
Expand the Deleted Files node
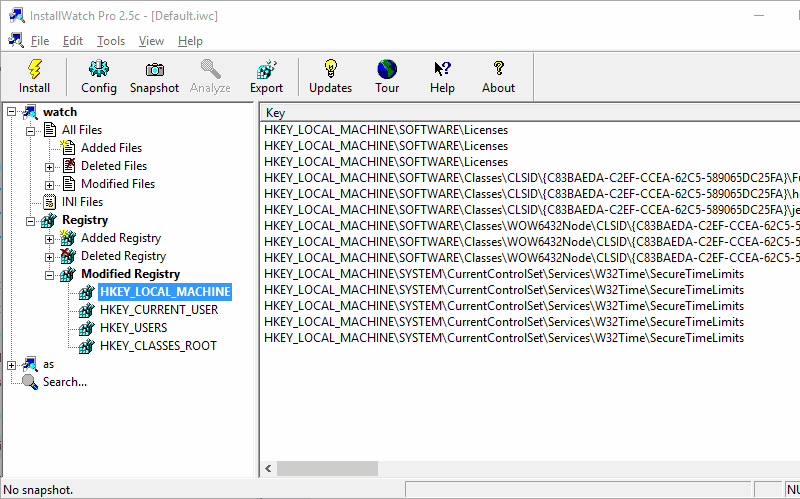tap(49, 167)
